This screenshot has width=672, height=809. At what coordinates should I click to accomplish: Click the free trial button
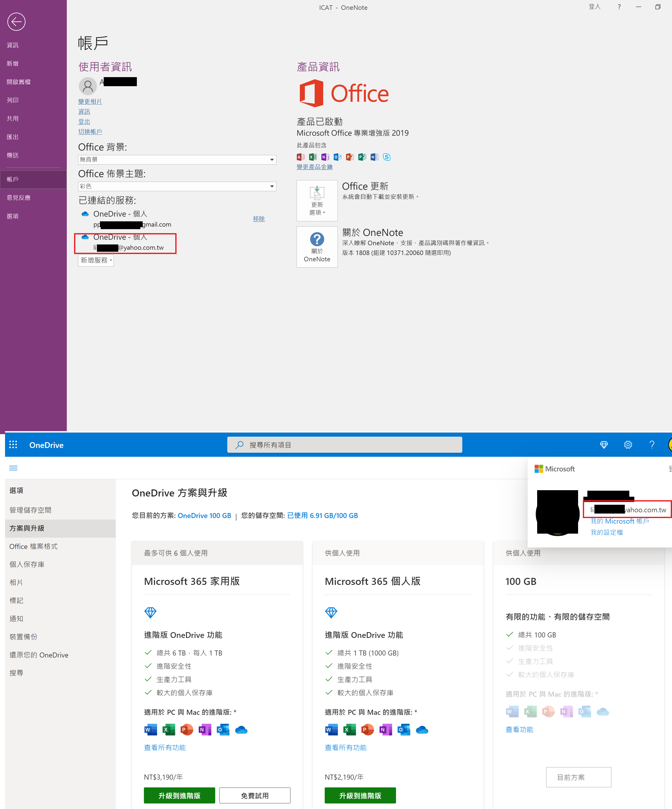[255, 795]
